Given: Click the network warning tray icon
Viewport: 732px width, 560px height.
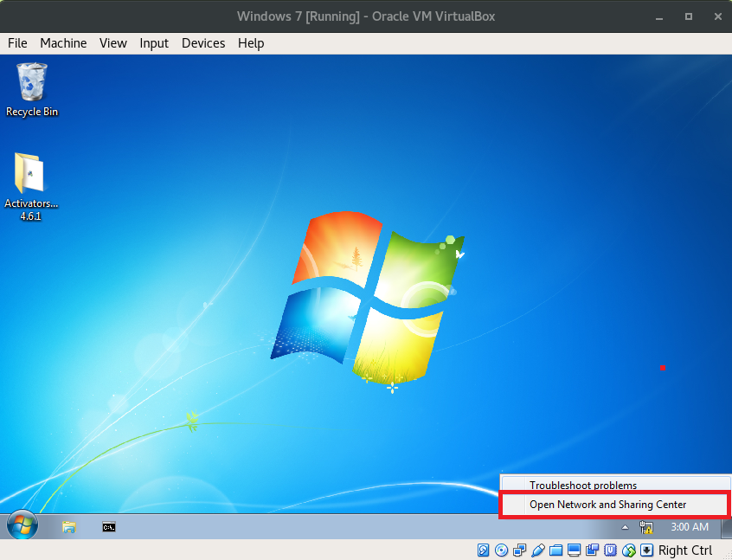Looking at the screenshot, I should (646, 527).
